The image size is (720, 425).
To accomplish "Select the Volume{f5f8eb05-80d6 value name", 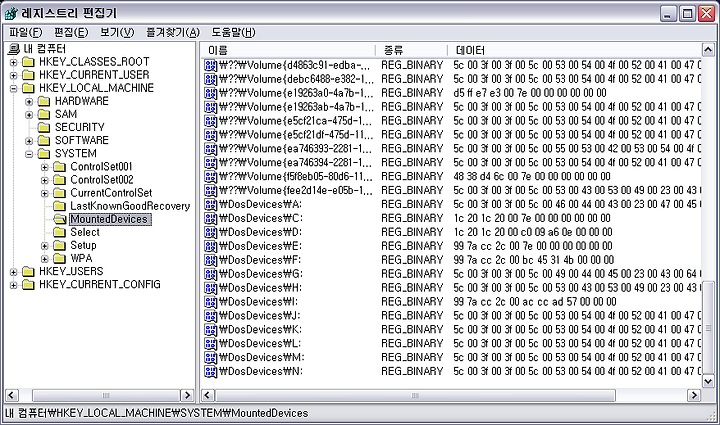I will point(296,177).
